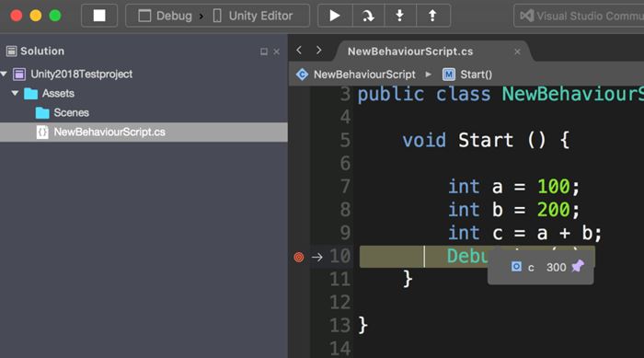Step out of the current method
The height and width of the screenshot is (358, 644).
432,16
